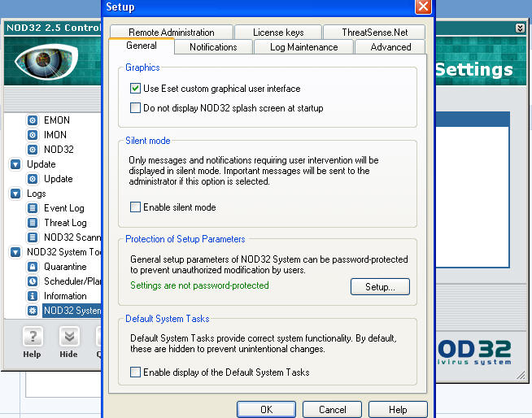Click the Help question mark icon

pos(33,336)
